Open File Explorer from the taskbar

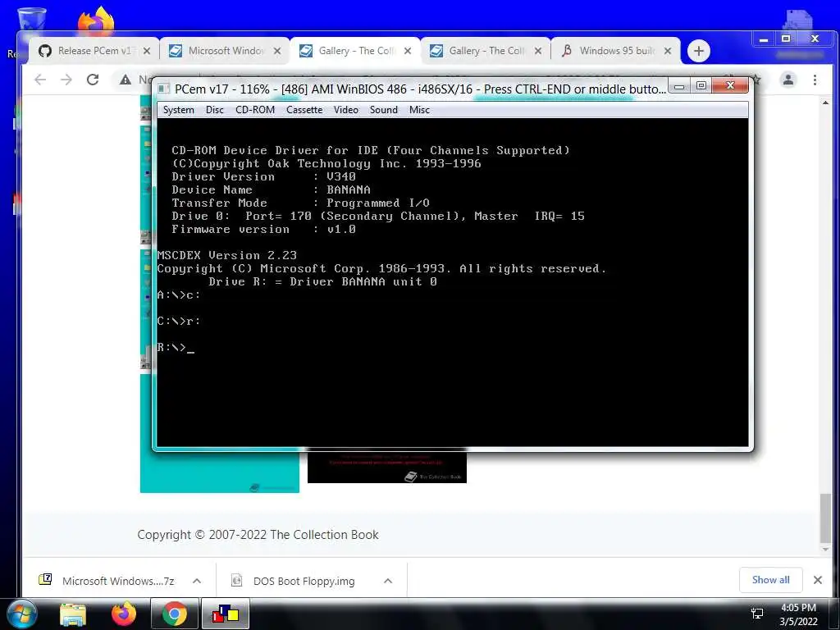(x=73, y=614)
